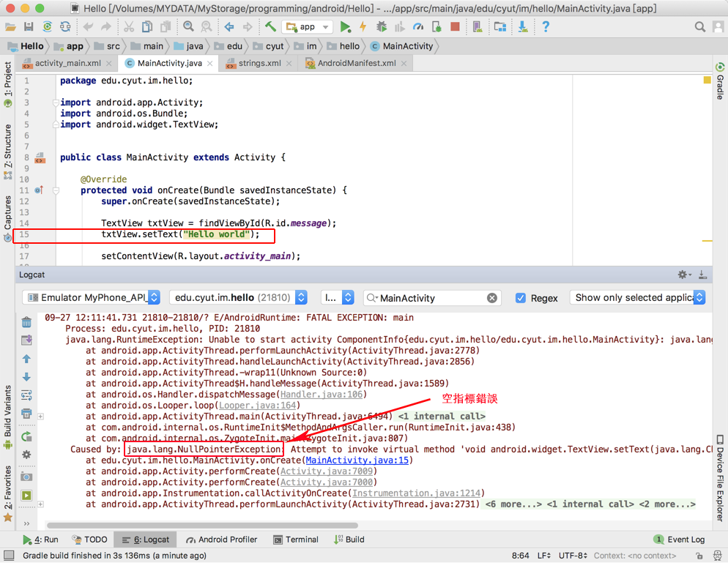Click the Print icon in Logcat sidebar
Viewport: 728px width, 563px height.
click(26, 413)
